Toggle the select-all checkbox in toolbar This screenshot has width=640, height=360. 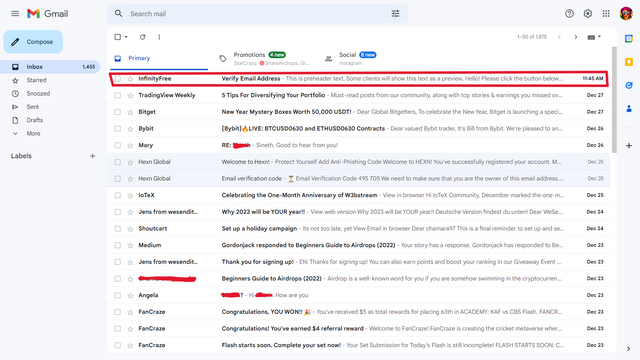[x=118, y=37]
